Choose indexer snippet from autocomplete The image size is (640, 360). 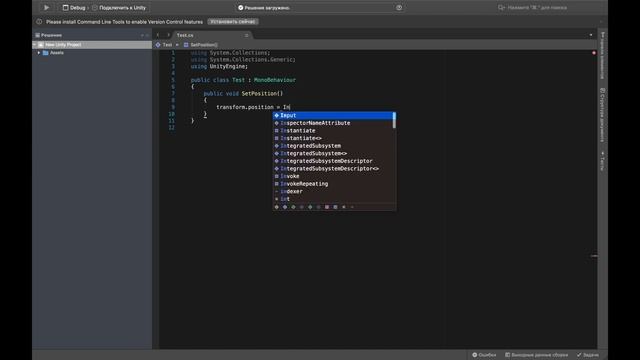tap(333, 191)
